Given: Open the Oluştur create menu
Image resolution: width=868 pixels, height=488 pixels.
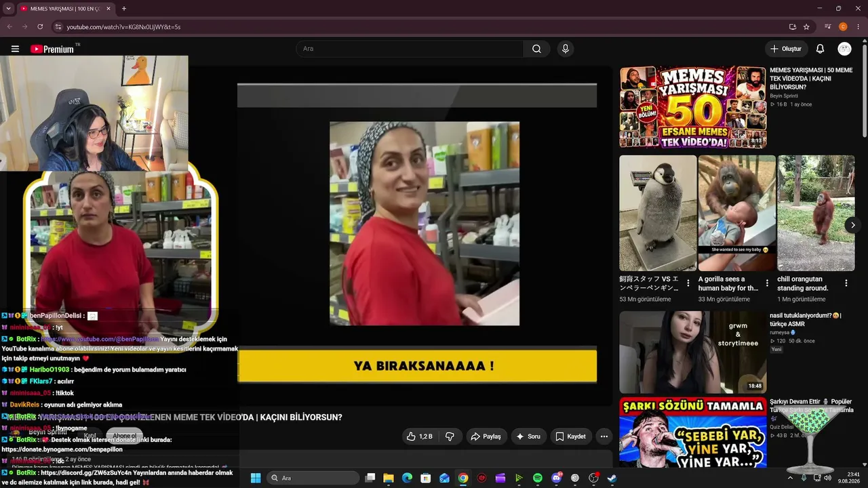Looking at the screenshot, I should [x=786, y=49].
